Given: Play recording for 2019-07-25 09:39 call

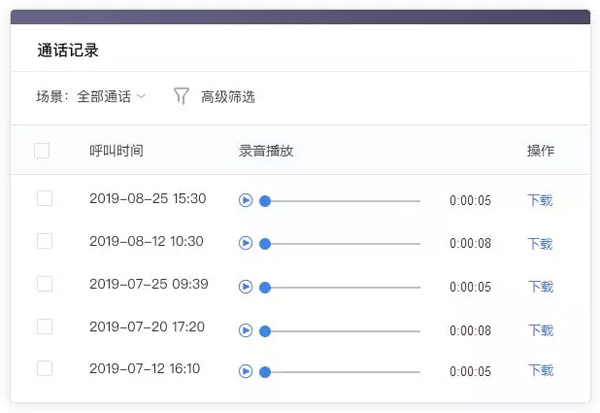Looking at the screenshot, I should [x=245, y=286].
